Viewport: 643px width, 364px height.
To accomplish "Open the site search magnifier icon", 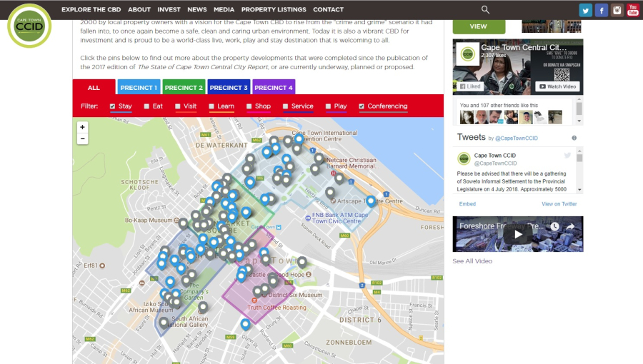I will coord(485,9).
